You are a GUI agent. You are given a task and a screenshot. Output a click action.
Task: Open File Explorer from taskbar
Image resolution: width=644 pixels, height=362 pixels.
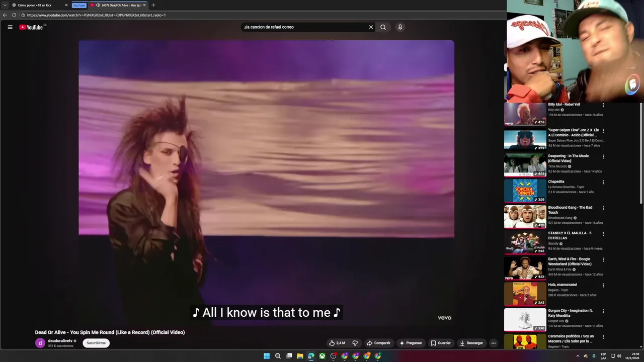click(300, 356)
